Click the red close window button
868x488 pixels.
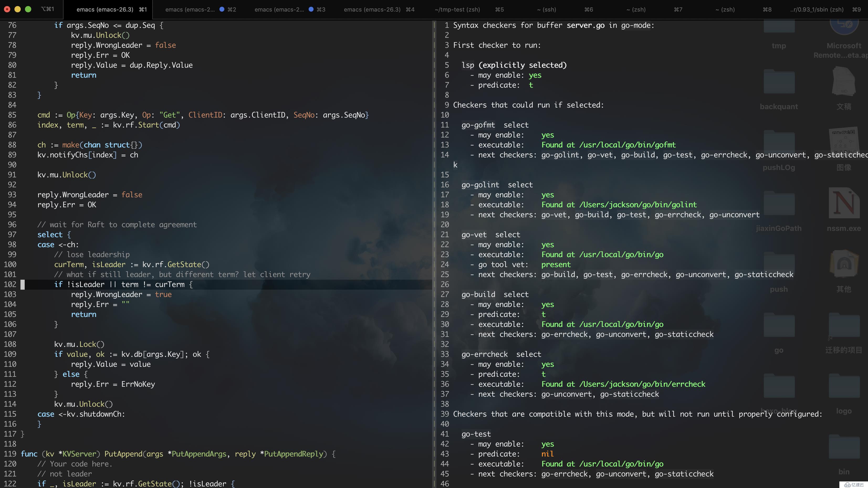[x=7, y=9]
